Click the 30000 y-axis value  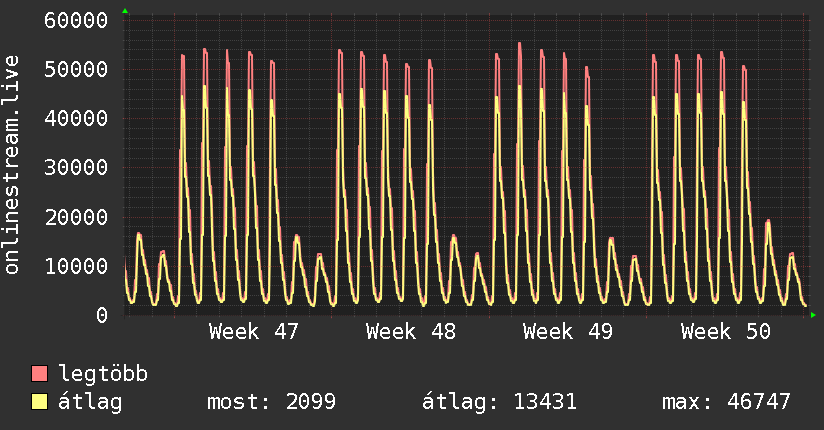click(76, 168)
